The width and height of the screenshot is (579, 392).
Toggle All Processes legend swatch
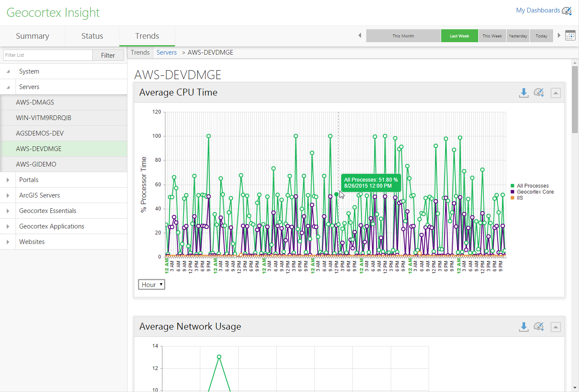point(512,186)
